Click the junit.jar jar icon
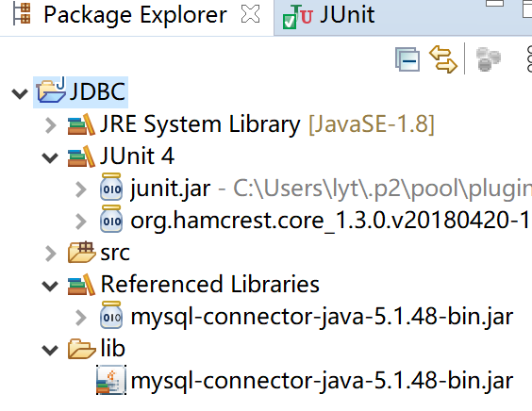This screenshot has width=532, height=411. [111, 187]
